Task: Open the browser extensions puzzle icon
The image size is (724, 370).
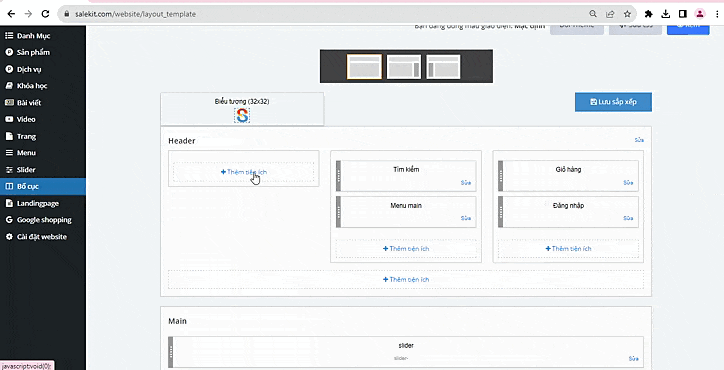Action: pyautogui.click(x=649, y=14)
